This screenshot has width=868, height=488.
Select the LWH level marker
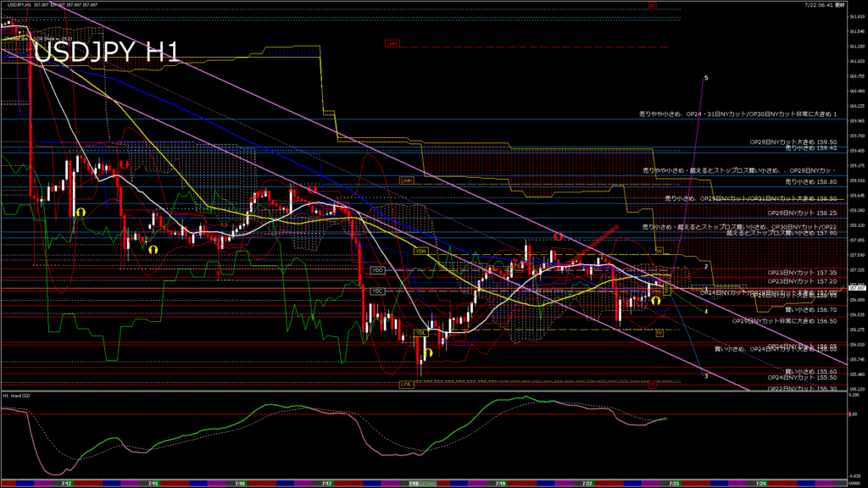point(407,180)
